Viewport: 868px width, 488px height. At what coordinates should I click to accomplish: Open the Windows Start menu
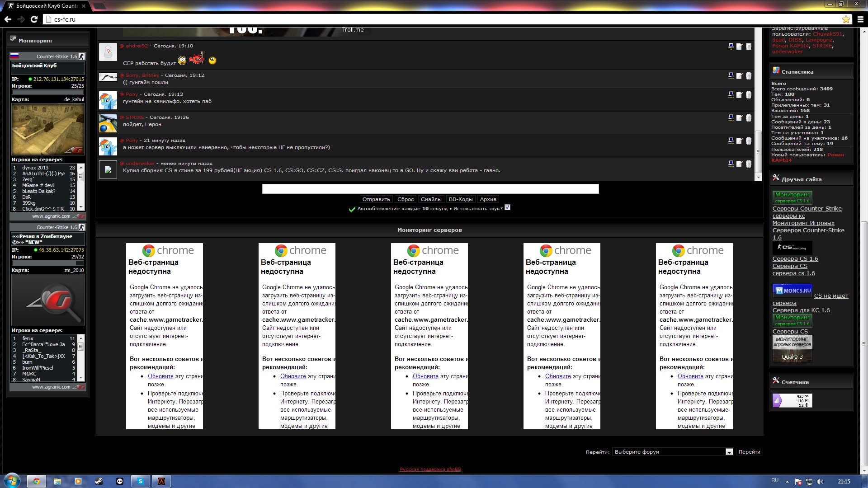pos(12,481)
